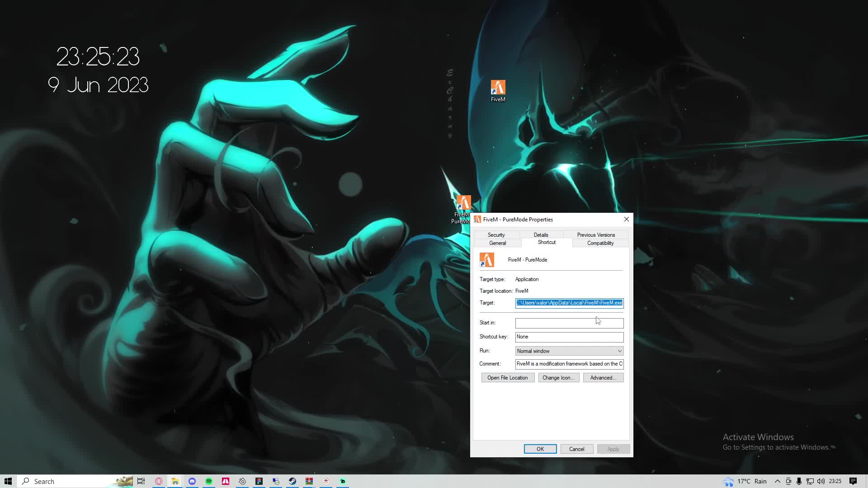Launch Spotify from the taskbar
The height and width of the screenshot is (488, 868).
(x=209, y=481)
